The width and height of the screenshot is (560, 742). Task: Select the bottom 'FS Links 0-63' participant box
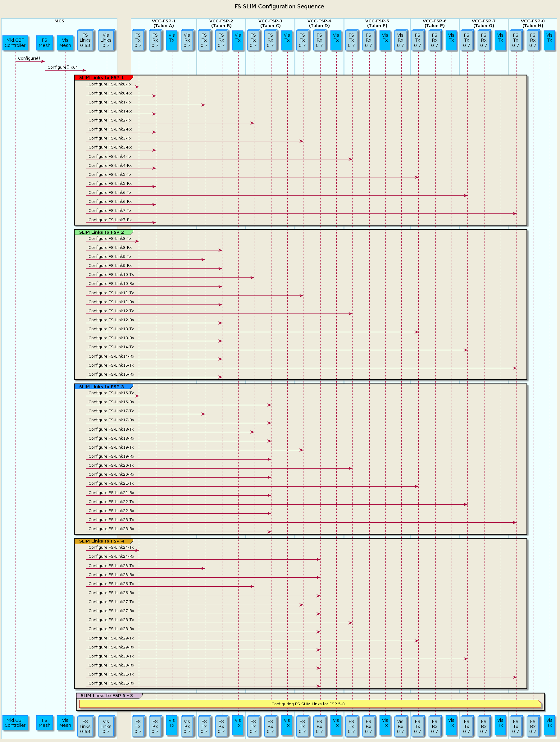pyautogui.click(x=85, y=726)
